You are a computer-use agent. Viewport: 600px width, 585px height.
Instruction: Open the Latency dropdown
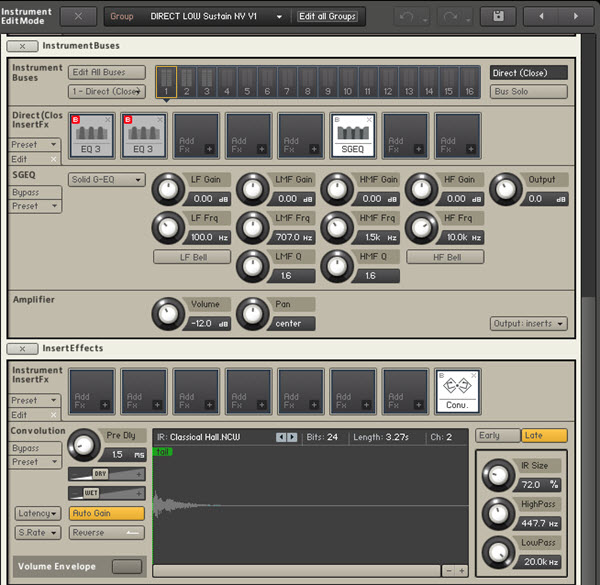click(38, 513)
